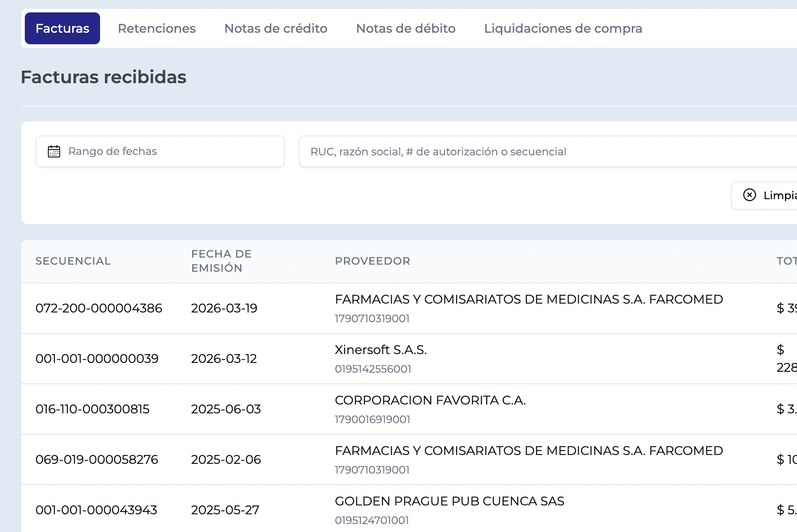Image resolution: width=797 pixels, height=532 pixels.
Task: Click RUC 0195142556001 under Xinersoft
Action: pos(373,369)
